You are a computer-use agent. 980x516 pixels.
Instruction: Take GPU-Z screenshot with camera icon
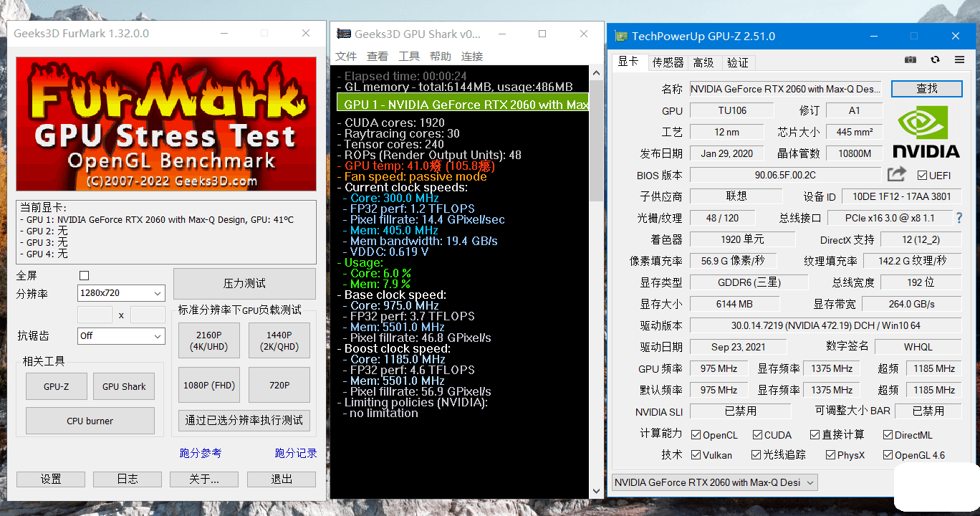(x=910, y=60)
